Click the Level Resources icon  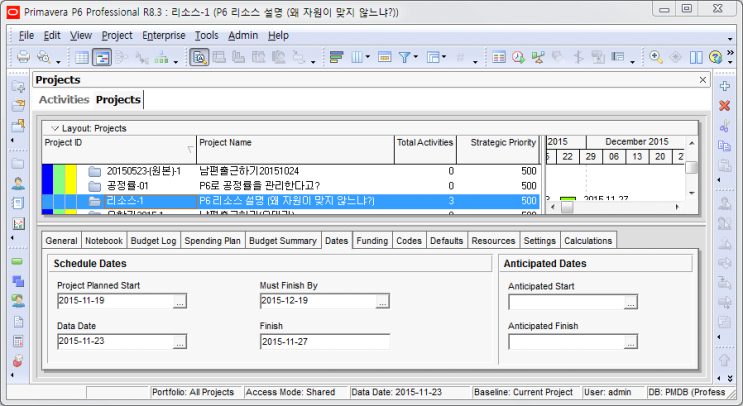[x=538, y=57]
